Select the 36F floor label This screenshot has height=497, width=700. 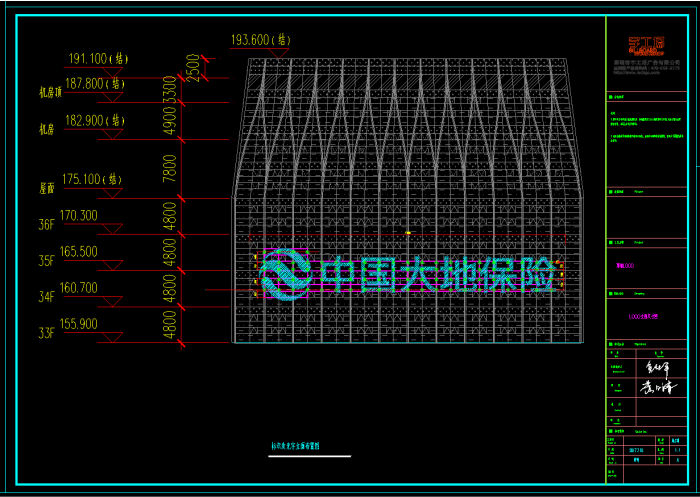(x=47, y=226)
